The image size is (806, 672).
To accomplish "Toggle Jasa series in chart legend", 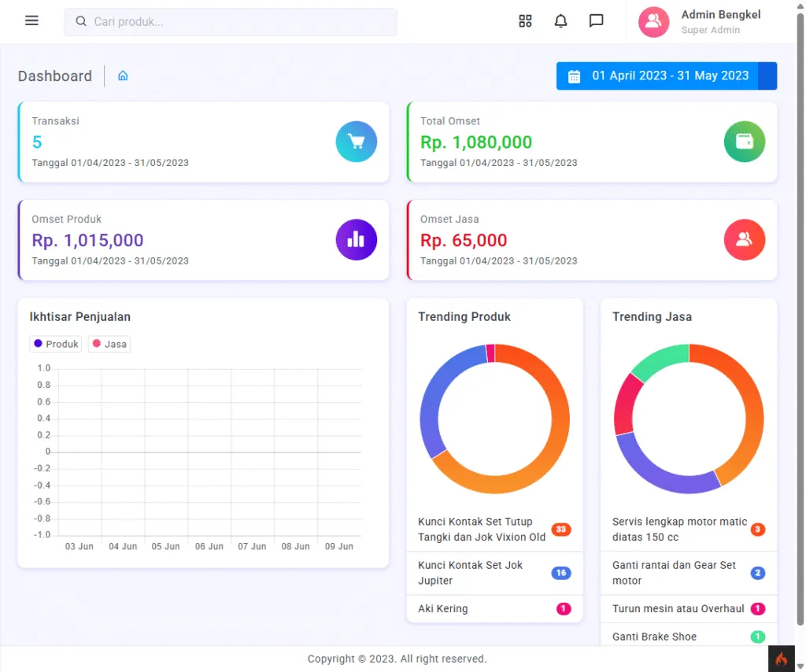I will [109, 344].
